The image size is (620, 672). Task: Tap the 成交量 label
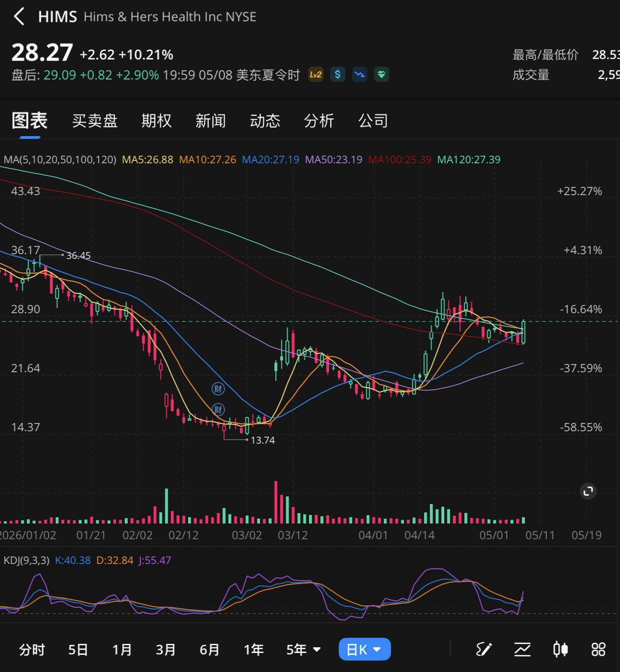pos(531,75)
